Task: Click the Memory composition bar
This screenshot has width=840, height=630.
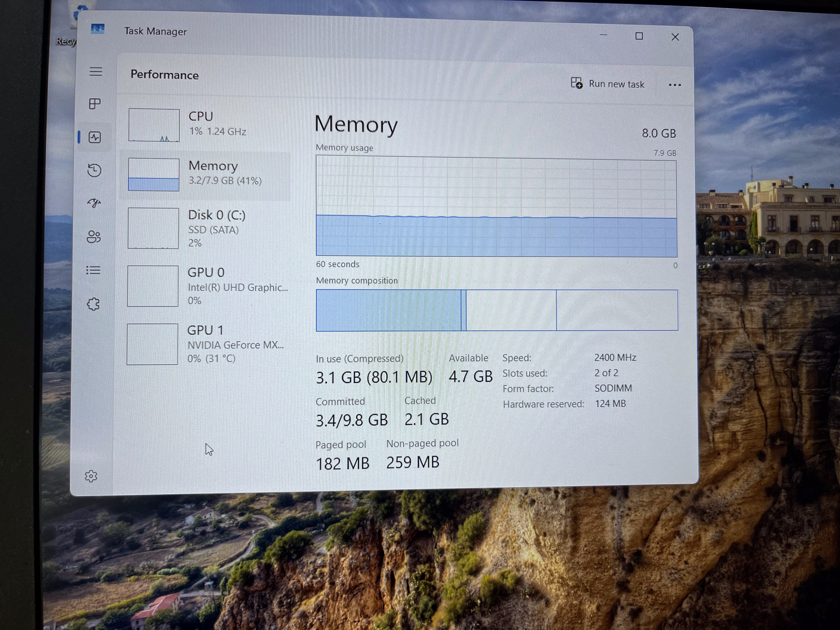Action: pos(497,310)
